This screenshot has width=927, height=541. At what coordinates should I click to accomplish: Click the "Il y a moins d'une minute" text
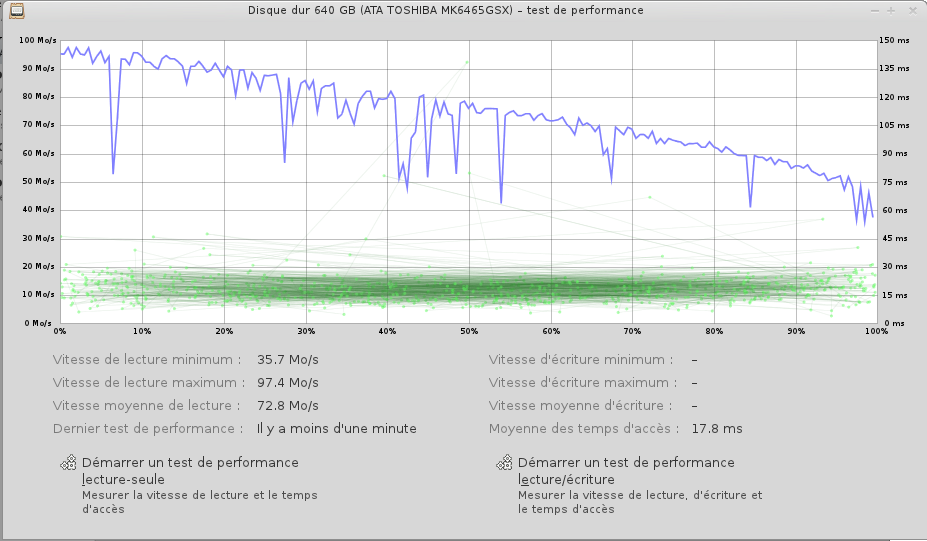coord(336,428)
